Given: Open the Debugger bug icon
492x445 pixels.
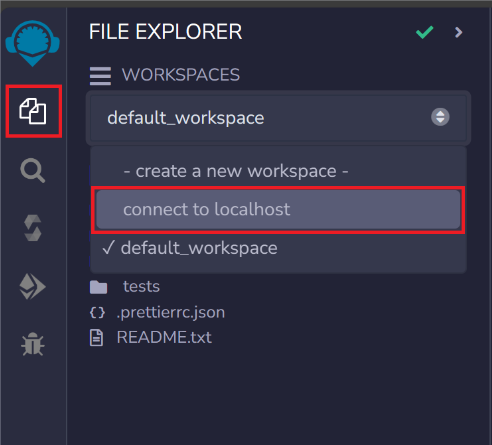Looking at the screenshot, I should [33, 344].
